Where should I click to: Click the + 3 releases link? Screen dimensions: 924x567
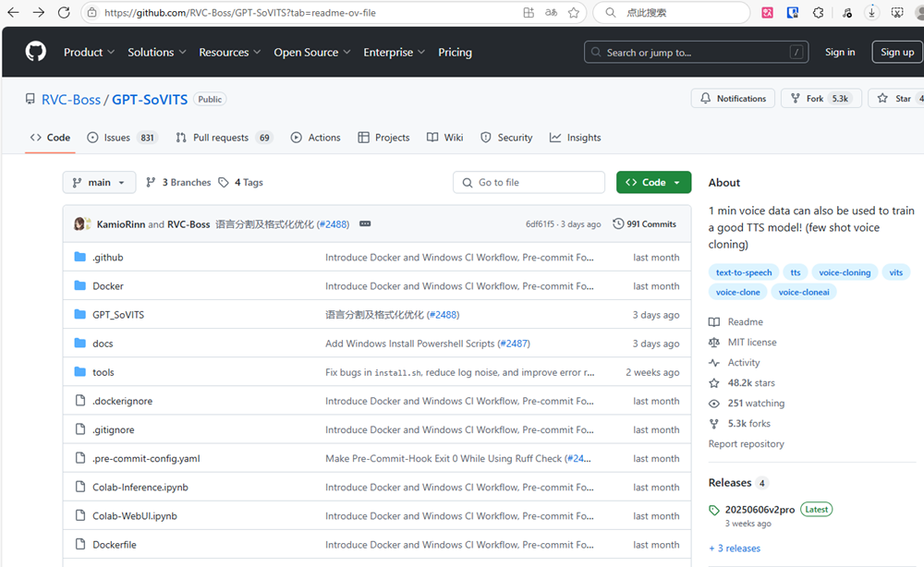(735, 549)
